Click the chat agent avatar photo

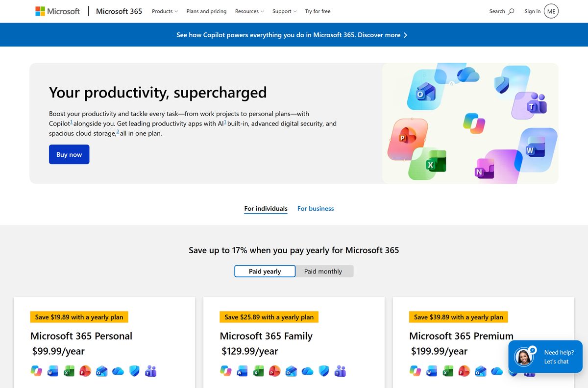pos(524,357)
